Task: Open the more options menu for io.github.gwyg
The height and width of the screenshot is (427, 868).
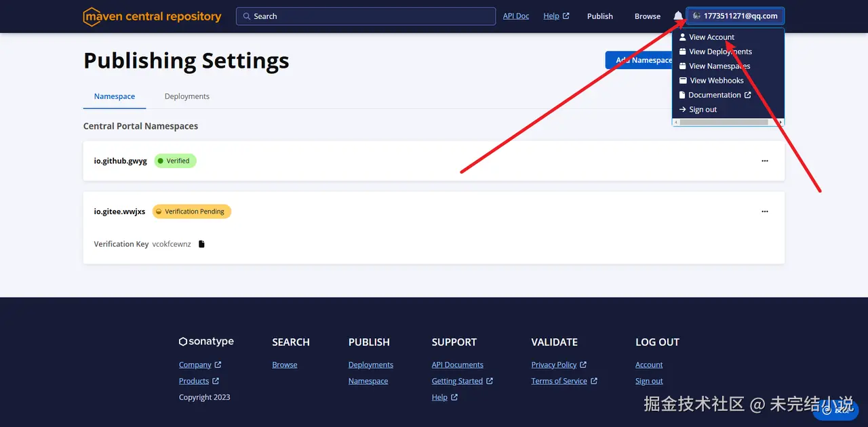Action: pos(765,161)
